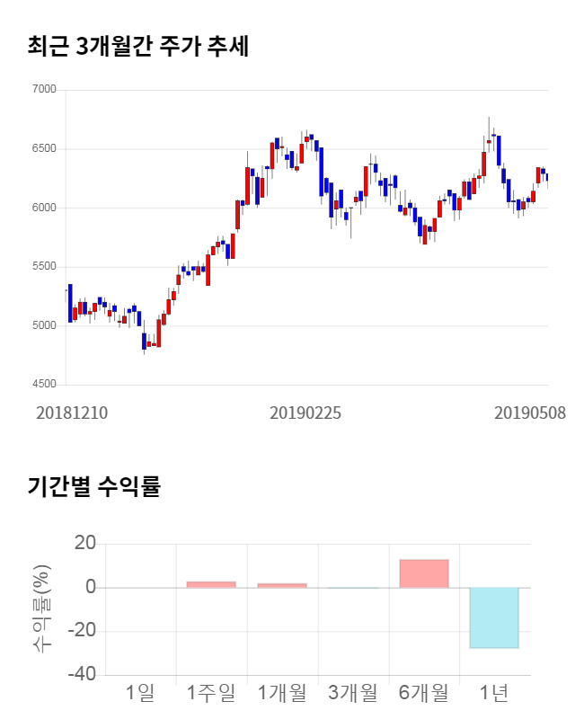Click the 4500 price axis label
This screenshot has height=728, width=575.
(43, 385)
